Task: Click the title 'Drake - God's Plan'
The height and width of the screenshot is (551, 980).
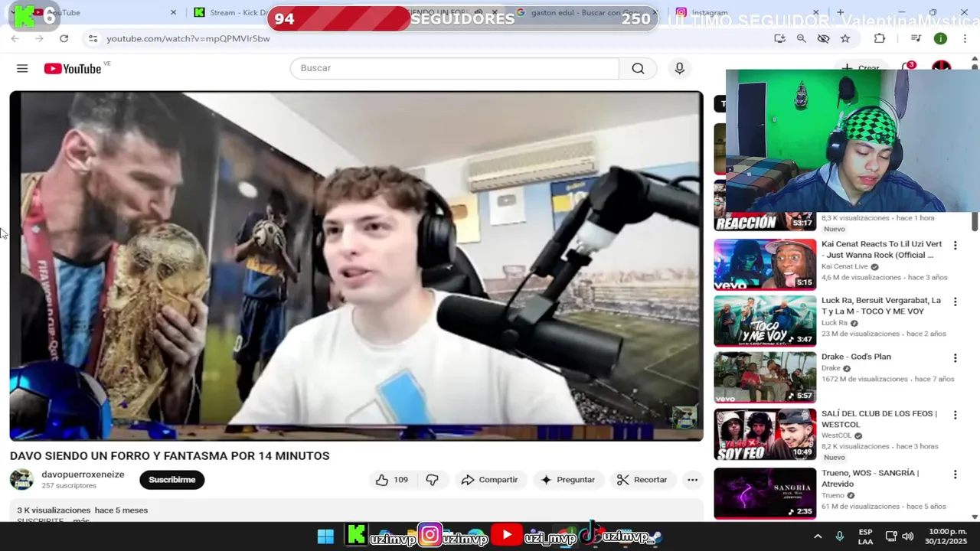Action: (856, 357)
